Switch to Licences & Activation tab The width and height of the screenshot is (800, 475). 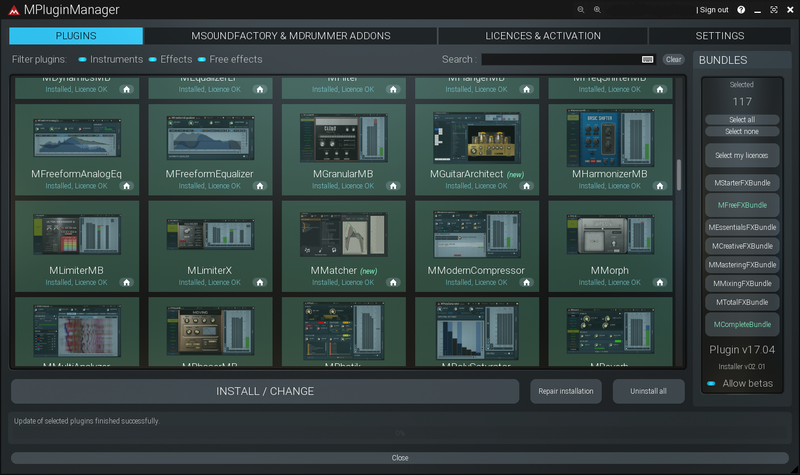543,36
